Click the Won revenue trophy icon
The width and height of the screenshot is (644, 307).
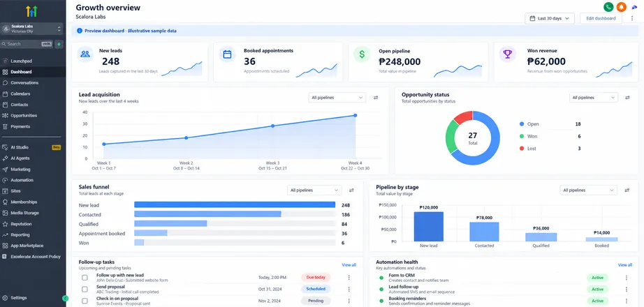tap(508, 54)
